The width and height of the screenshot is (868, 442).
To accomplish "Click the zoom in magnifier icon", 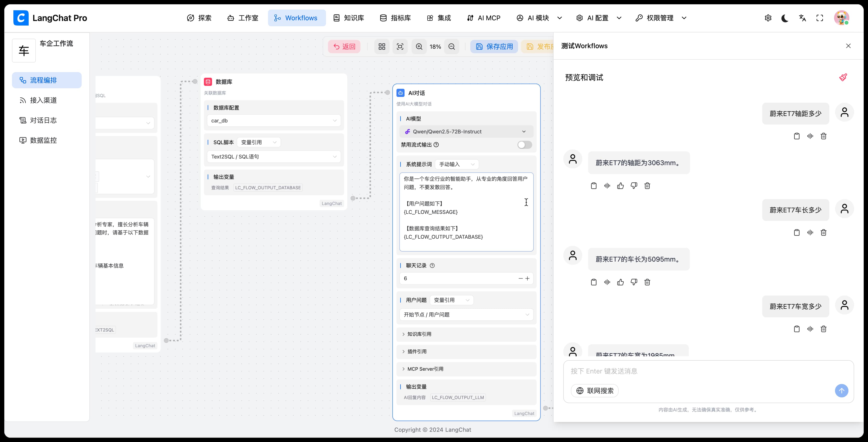I will point(419,47).
